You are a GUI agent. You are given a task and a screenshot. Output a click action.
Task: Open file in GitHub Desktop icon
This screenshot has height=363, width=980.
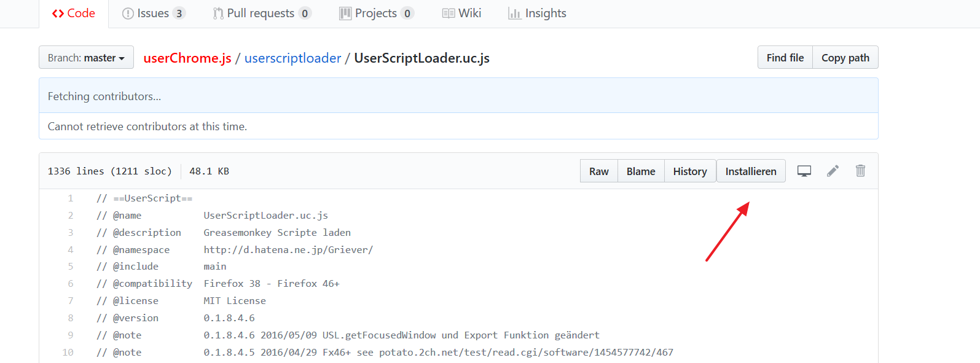804,171
